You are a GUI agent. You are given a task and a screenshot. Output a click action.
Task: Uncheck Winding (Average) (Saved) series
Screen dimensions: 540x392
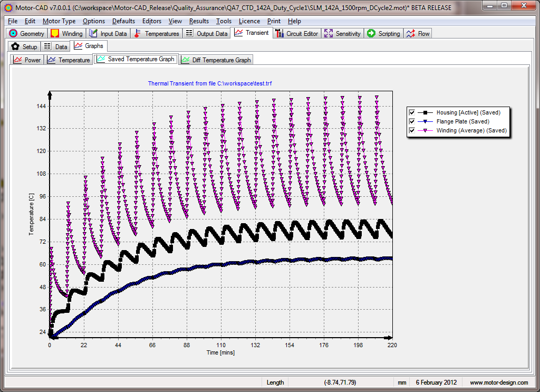coord(412,130)
